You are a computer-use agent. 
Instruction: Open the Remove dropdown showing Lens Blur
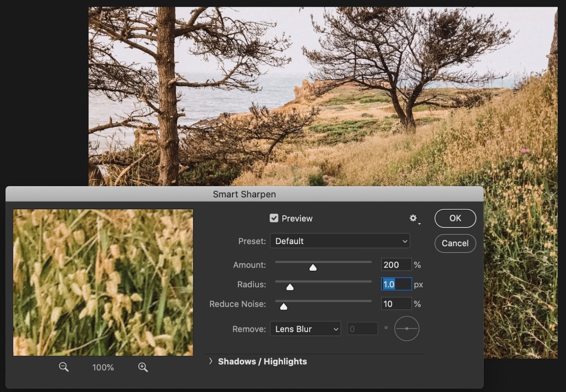click(305, 329)
